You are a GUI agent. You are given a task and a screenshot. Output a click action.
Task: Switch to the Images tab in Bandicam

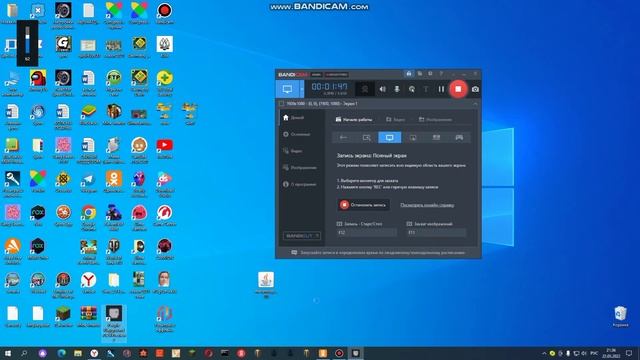(x=435, y=120)
